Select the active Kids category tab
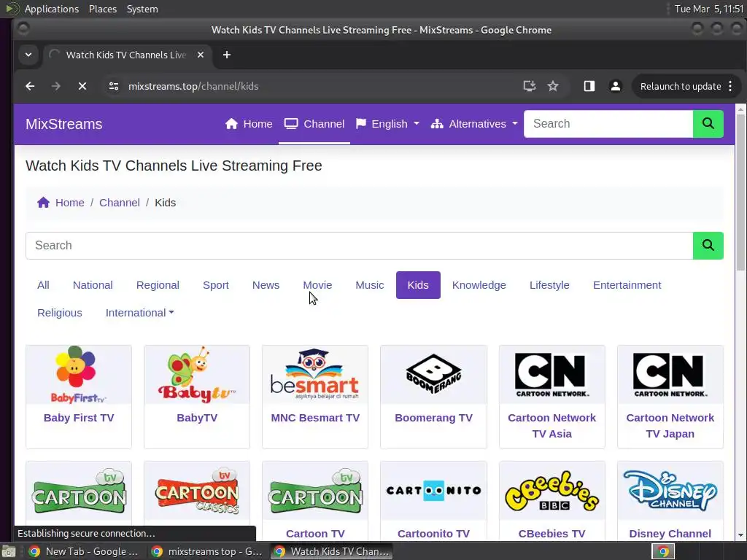 coord(418,285)
